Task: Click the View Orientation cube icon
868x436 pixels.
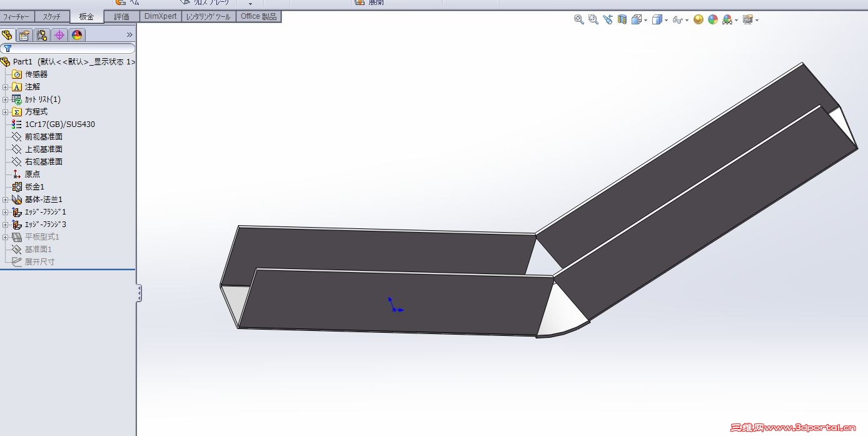Action: tap(637, 19)
